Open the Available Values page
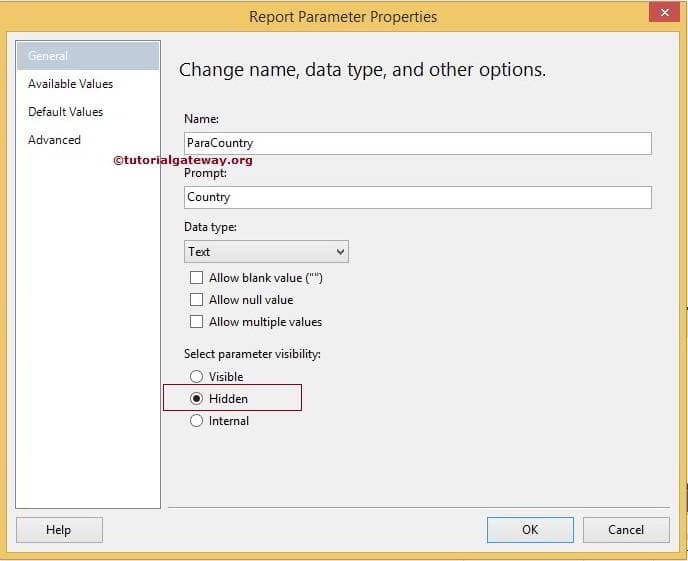This screenshot has height=561, width=688. pyautogui.click(x=70, y=84)
